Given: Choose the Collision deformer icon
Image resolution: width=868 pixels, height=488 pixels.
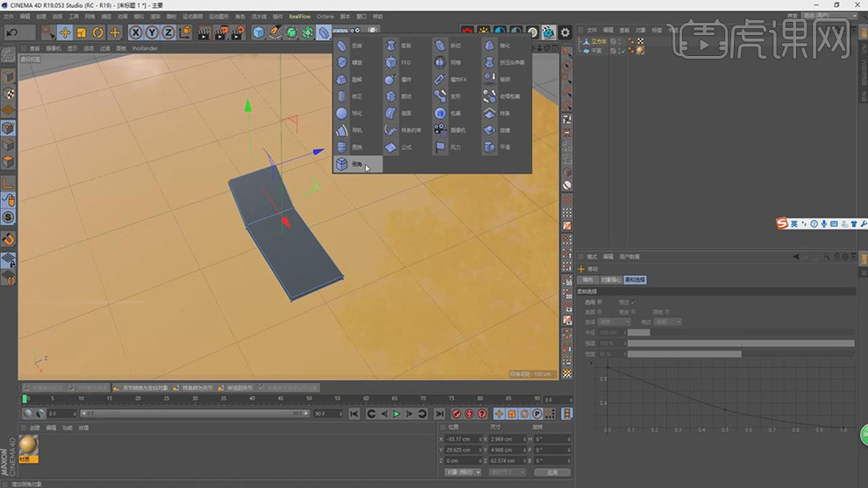Looking at the screenshot, I should pos(489,130).
